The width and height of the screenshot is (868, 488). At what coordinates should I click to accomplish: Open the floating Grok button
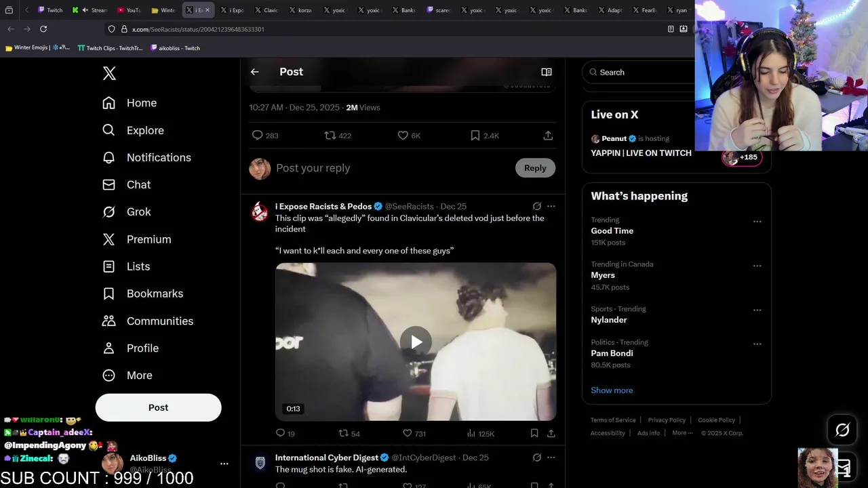tap(842, 430)
